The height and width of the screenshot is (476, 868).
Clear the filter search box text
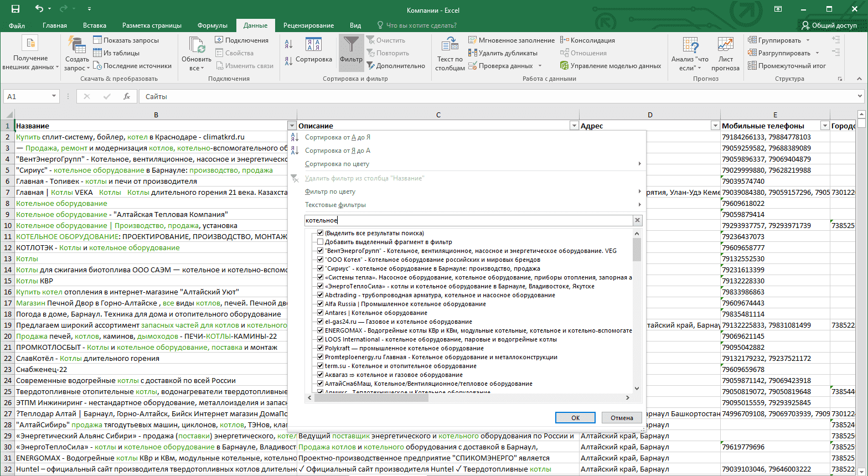coord(638,220)
